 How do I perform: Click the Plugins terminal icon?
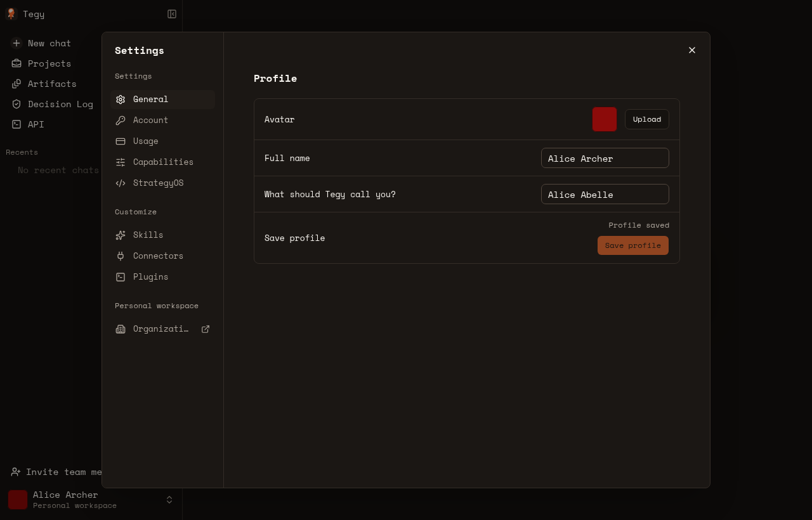click(x=121, y=277)
